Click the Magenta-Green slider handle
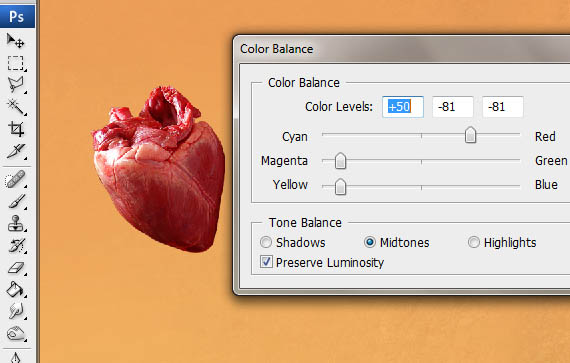 click(340, 161)
